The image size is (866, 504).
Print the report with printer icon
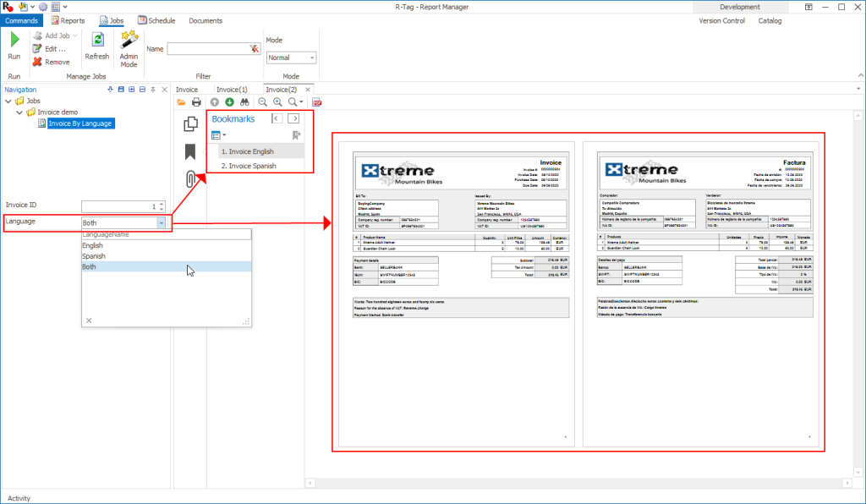click(x=196, y=102)
